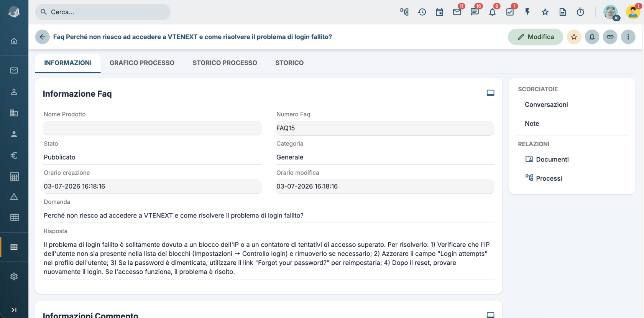Click the Modifica edit button

tap(536, 37)
